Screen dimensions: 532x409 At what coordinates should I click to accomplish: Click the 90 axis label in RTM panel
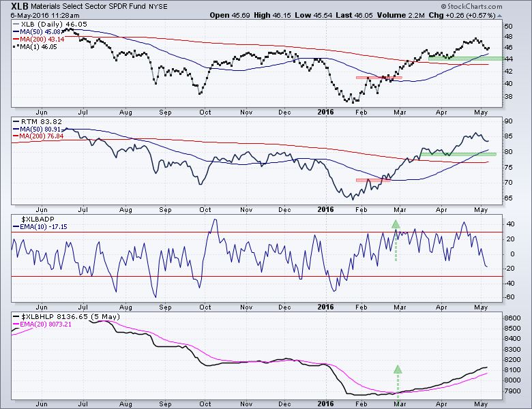(508, 121)
